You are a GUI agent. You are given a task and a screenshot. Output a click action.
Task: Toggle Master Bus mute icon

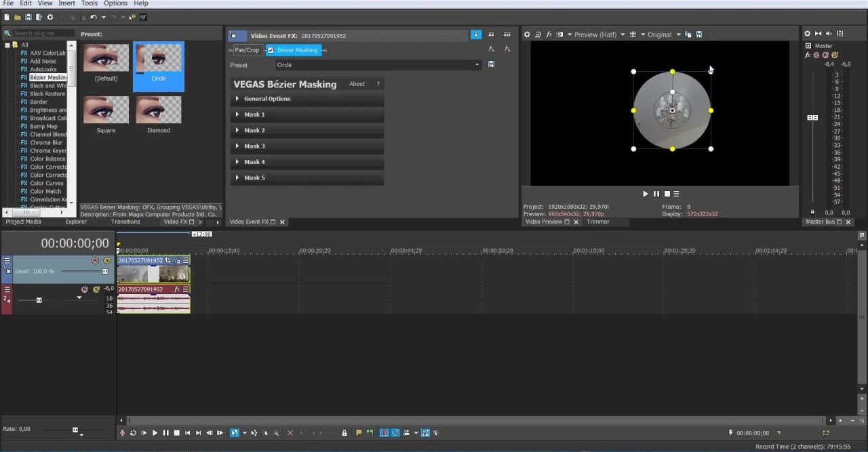point(825,55)
